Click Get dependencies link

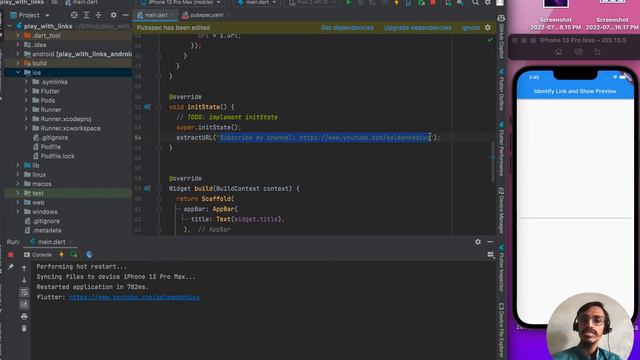coord(347,27)
